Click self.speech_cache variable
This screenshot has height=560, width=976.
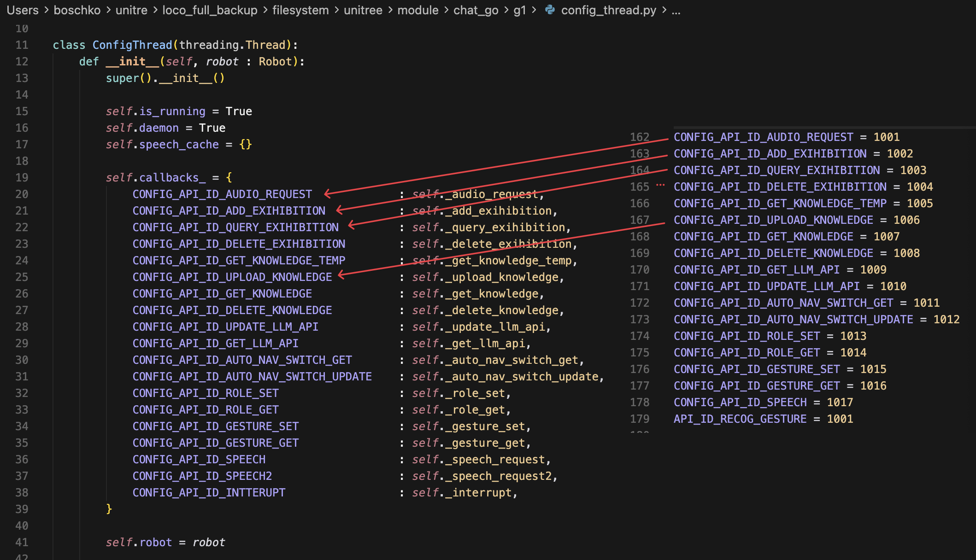tap(162, 145)
